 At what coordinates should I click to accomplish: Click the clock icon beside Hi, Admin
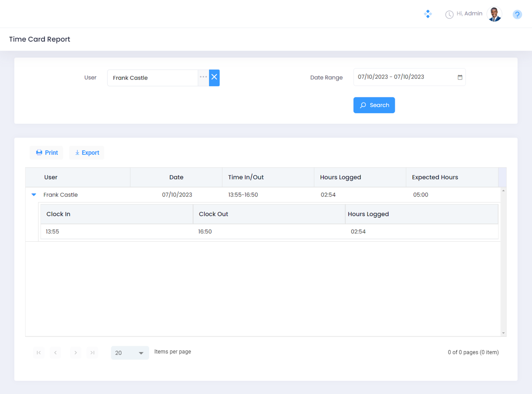[449, 14]
